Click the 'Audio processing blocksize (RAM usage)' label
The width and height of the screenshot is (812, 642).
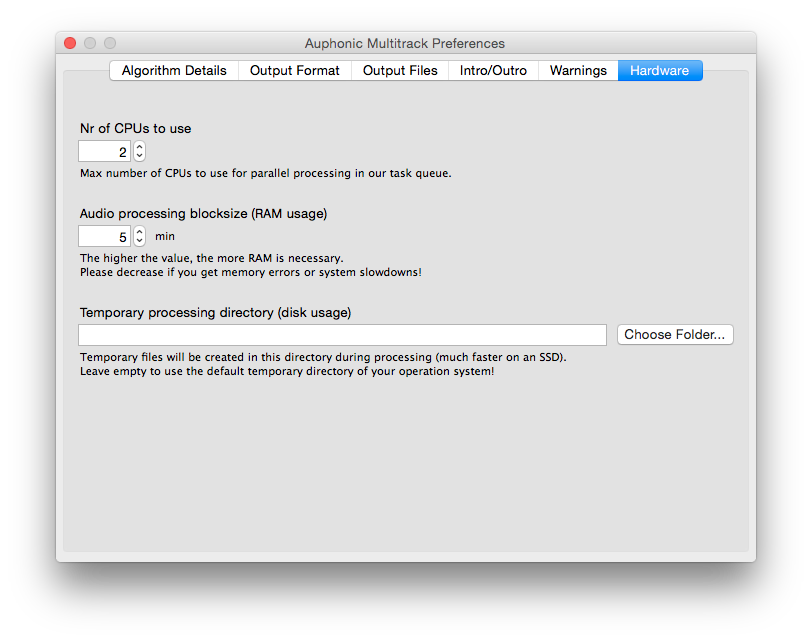[x=204, y=213]
